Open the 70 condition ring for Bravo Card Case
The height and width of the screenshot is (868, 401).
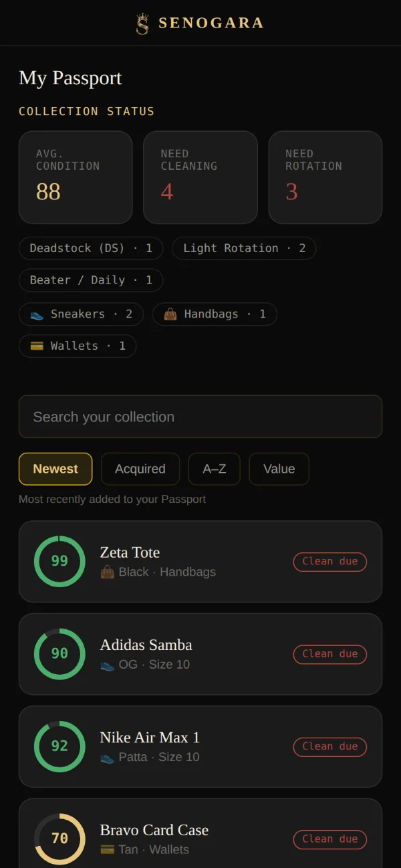click(x=59, y=839)
